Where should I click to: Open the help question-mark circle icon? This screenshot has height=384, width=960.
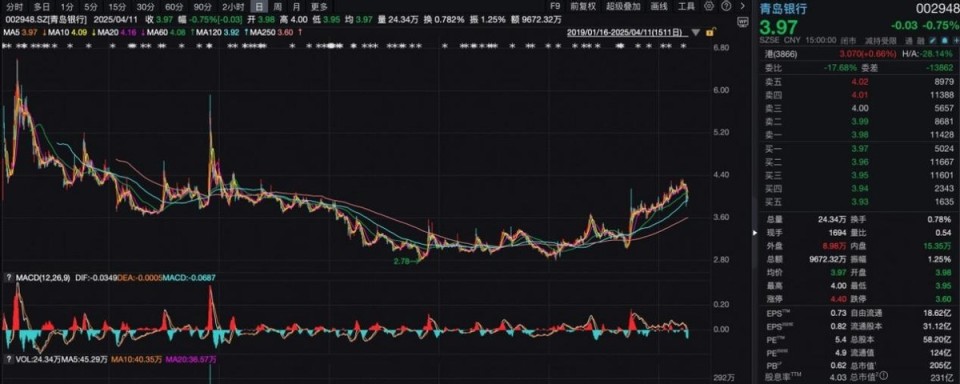tap(725, 7)
